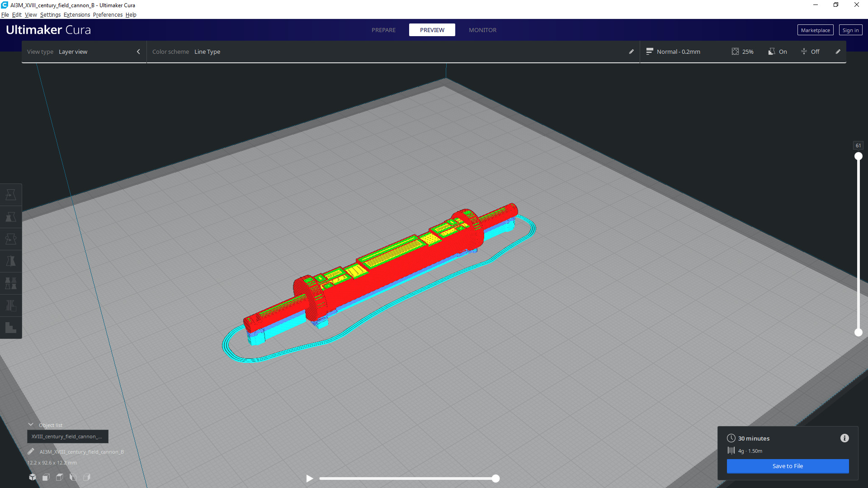
Task: Click the Save to File button
Action: tap(788, 466)
